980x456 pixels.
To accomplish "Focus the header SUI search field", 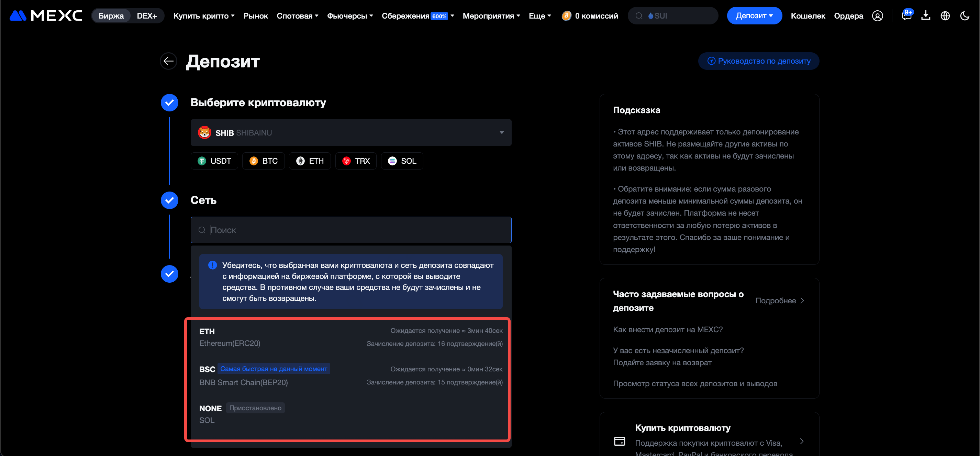I will (x=673, y=15).
